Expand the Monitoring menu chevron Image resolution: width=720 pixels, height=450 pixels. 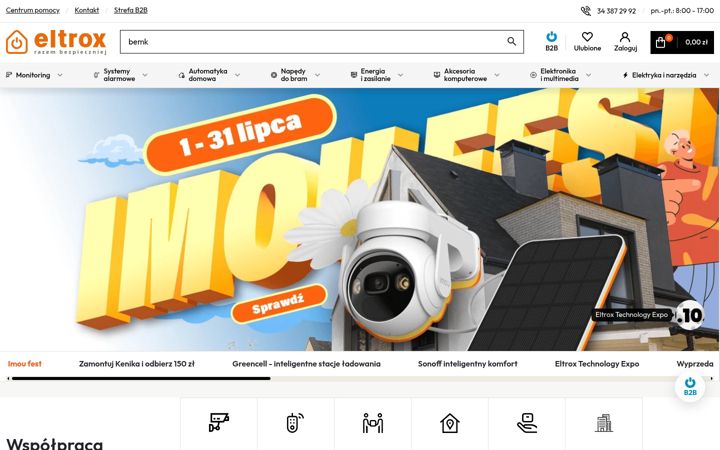click(x=60, y=75)
